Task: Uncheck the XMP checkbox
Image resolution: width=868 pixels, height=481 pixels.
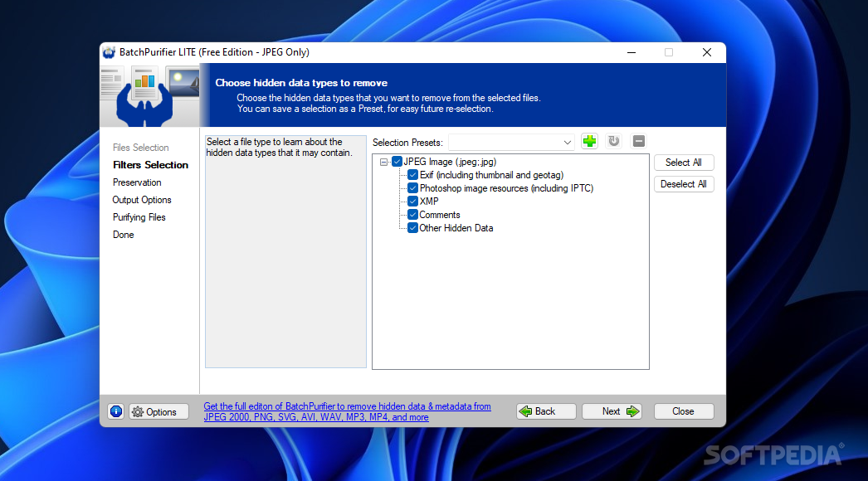Action: [x=413, y=201]
